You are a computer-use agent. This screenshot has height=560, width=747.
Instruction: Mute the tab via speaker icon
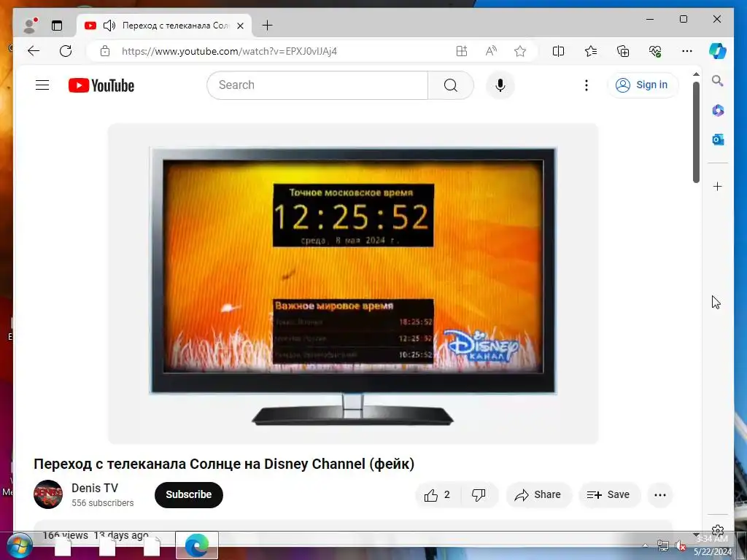(x=109, y=26)
